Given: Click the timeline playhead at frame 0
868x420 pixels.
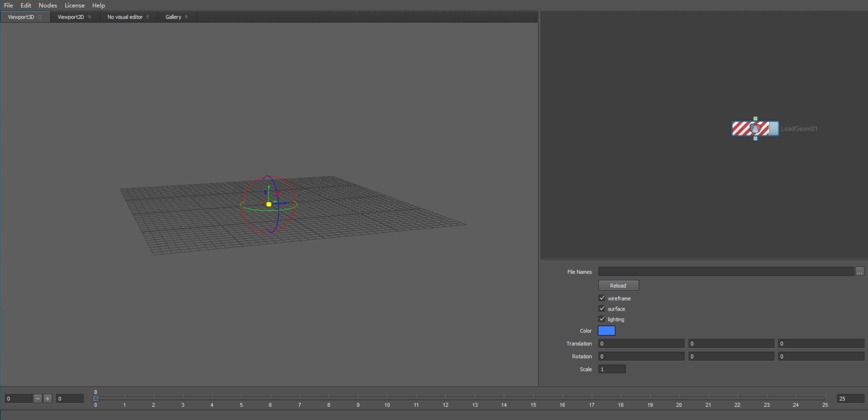Looking at the screenshot, I should point(96,398).
